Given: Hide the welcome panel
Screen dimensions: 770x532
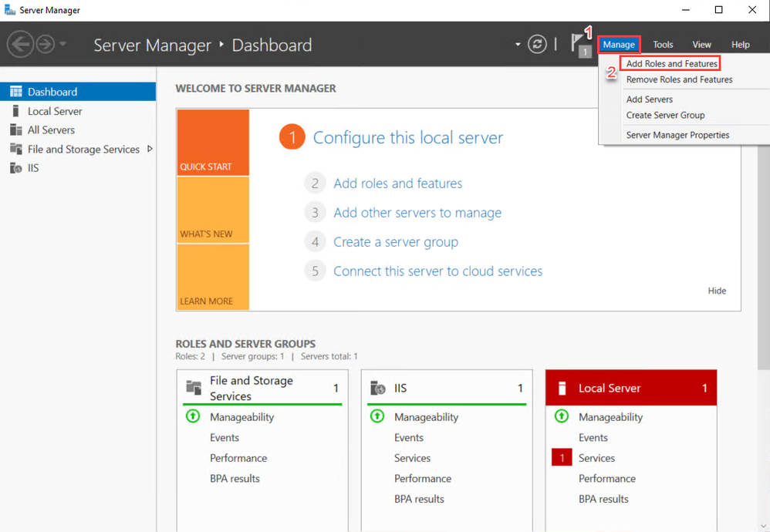Looking at the screenshot, I should [717, 291].
